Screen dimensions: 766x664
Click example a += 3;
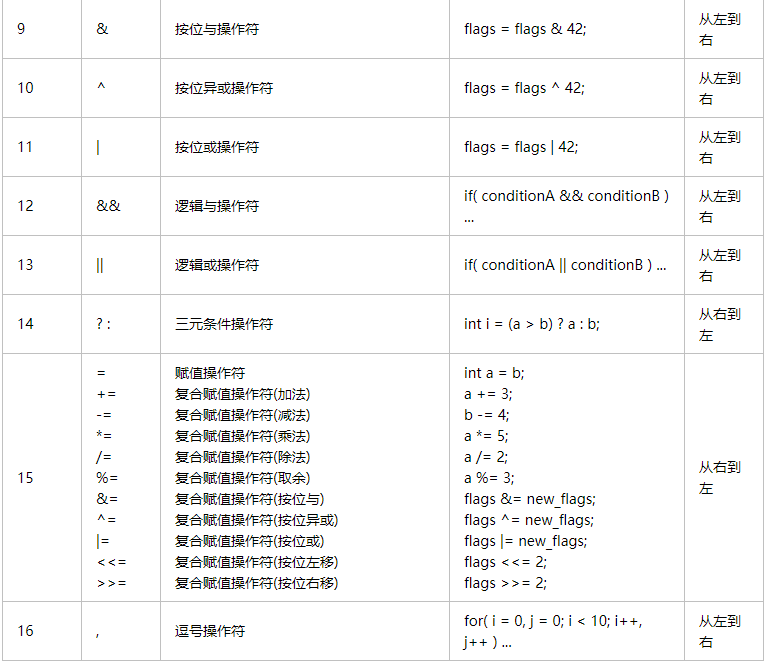pyautogui.click(x=488, y=394)
